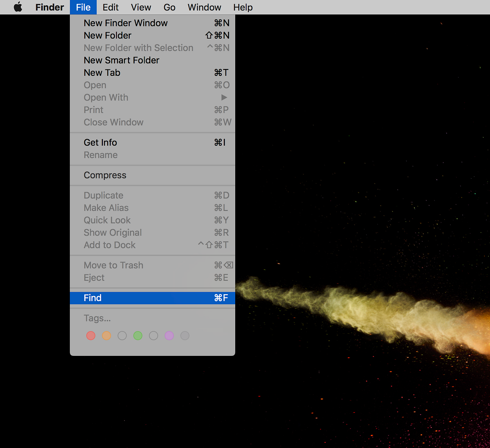This screenshot has width=490, height=448.
Task: Choose Get Info from the menu
Action: pos(100,142)
